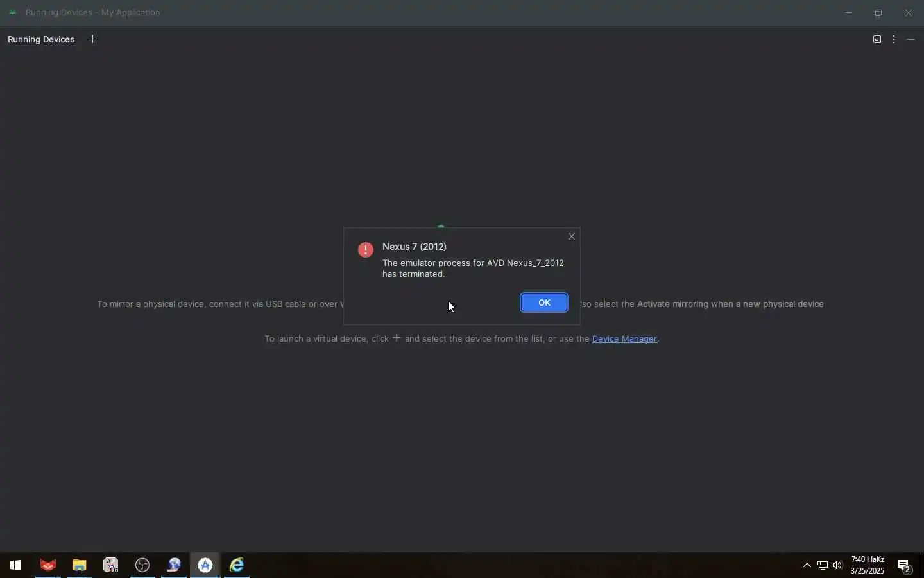Viewport: 924px width, 578px height.
Task: Close the Android Studio window
Action: (x=909, y=12)
